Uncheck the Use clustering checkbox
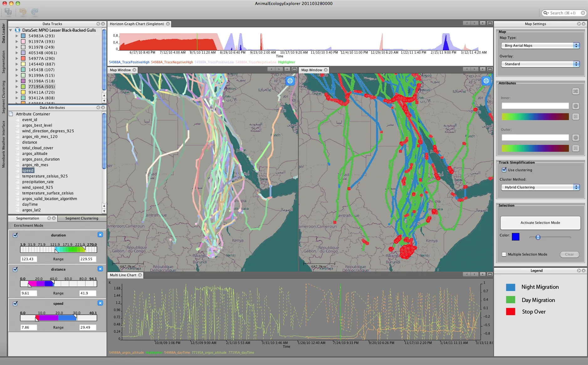Image resolution: width=588 pixels, height=365 pixels. (x=504, y=170)
